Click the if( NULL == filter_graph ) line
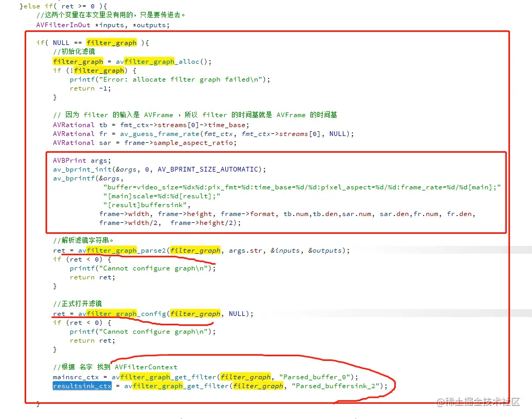This screenshot has width=532, height=419. pyautogui.click(x=93, y=42)
